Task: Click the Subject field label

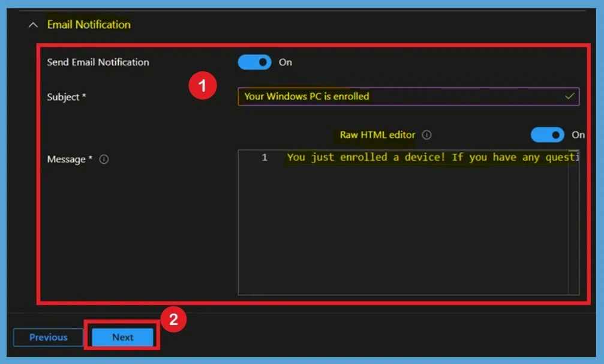Action: (x=66, y=97)
